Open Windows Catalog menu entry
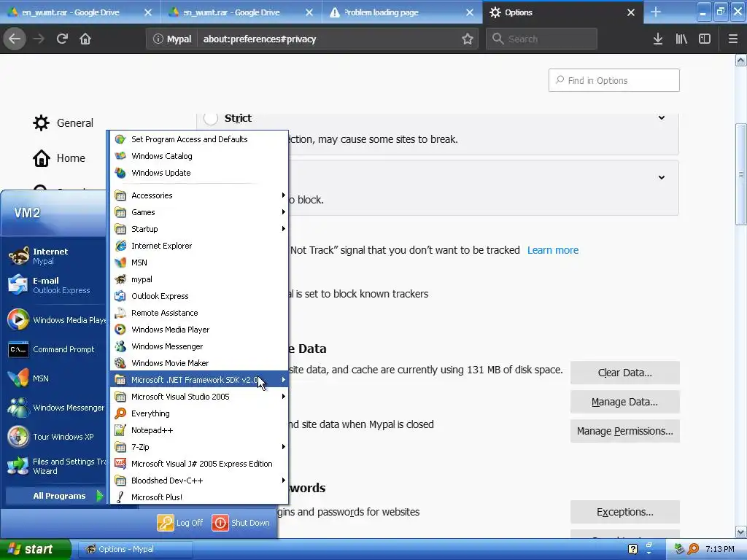The height and width of the screenshot is (560, 747). 199,156
